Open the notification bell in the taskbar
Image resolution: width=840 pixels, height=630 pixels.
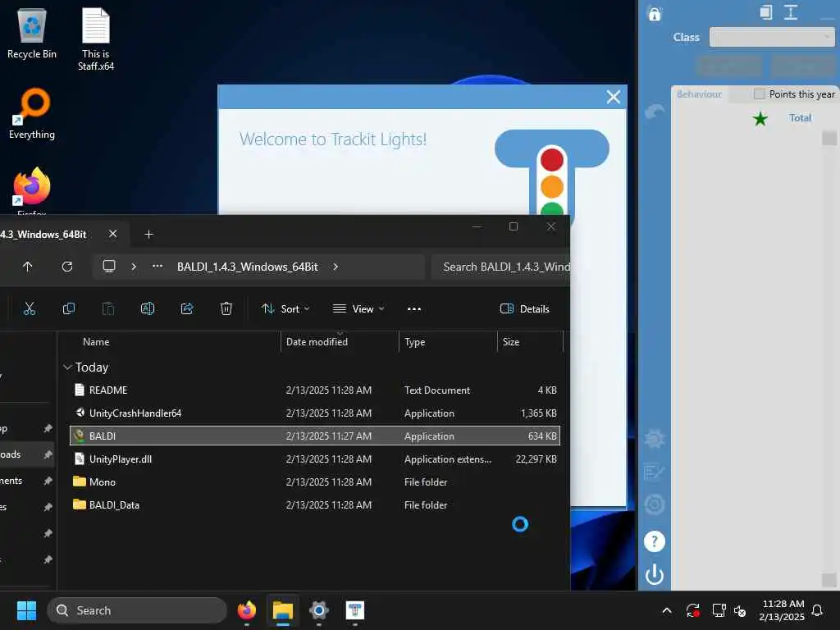[817, 610]
